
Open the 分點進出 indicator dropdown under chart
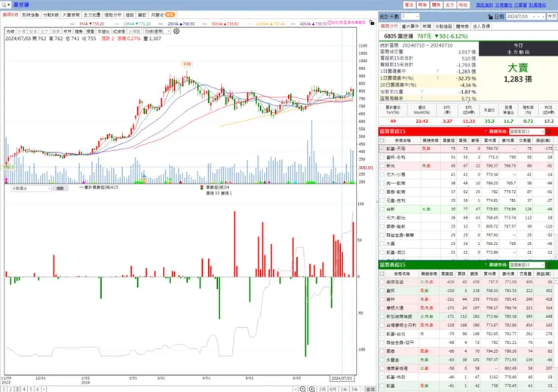(x=32, y=188)
